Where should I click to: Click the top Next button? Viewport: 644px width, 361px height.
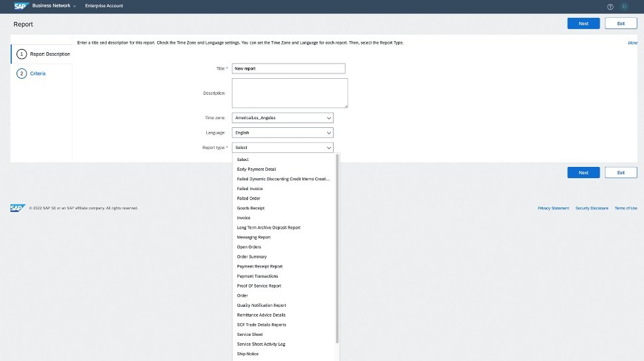(583, 23)
